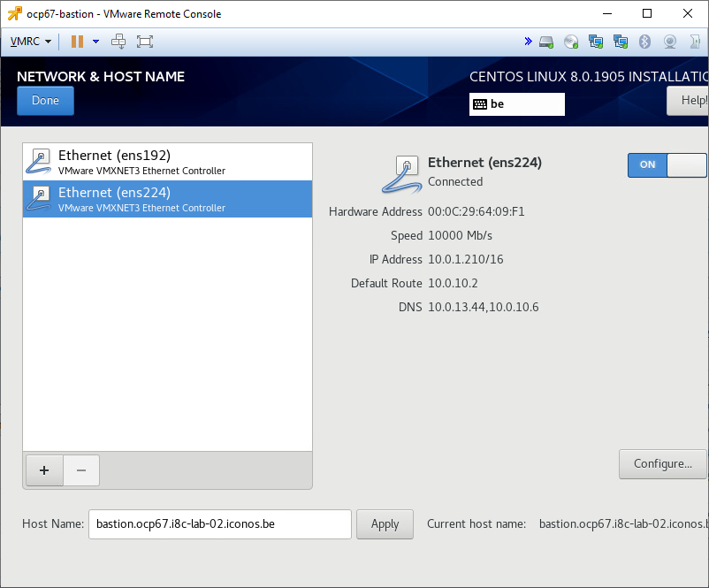This screenshot has width=709, height=588.
Task: Pause the virtual machine
Action: coord(77,42)
